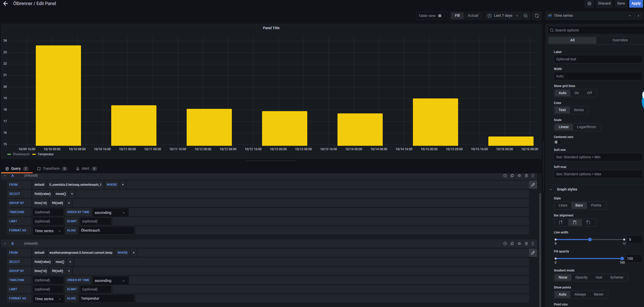Screen dimensions: 644x307
Task: Open the Overrides tab
Action: 620,40
